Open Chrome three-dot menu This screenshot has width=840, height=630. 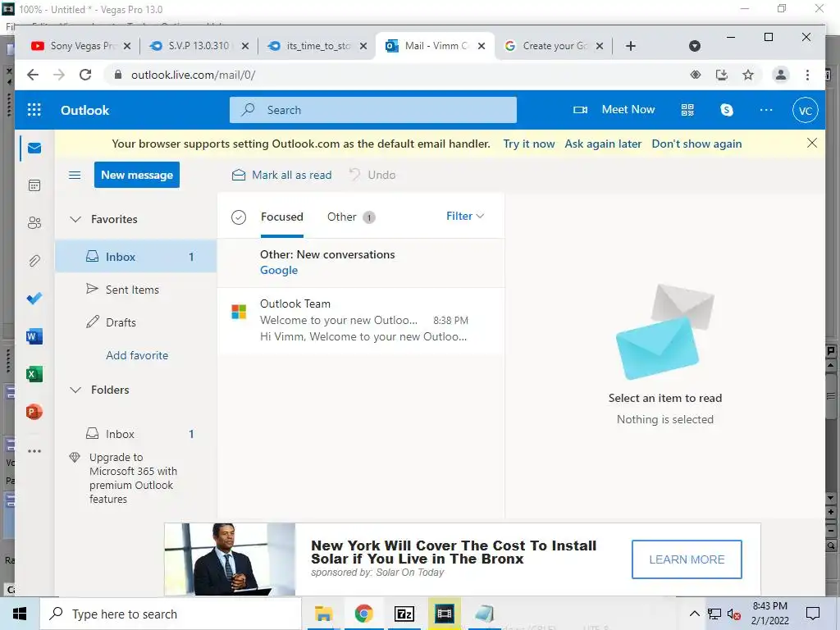pos(807,75)
